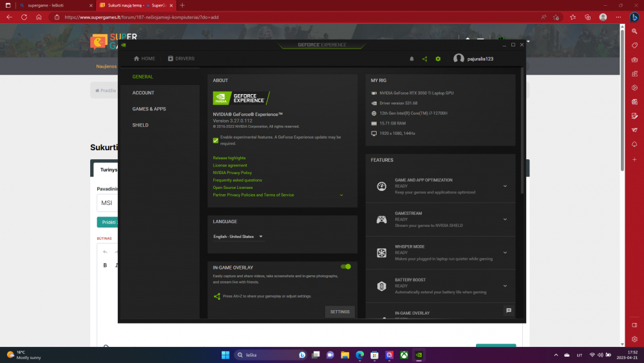Open NVIDIA Privacy Policy link
Screen dimensions: 644x363
(232, 173)
